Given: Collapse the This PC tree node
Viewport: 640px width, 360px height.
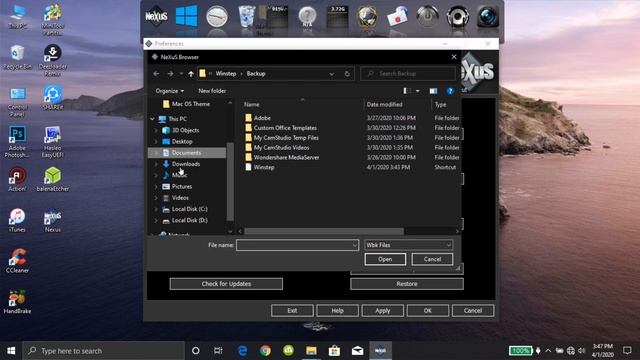Looking at the screenshot, I should [153, 119].
